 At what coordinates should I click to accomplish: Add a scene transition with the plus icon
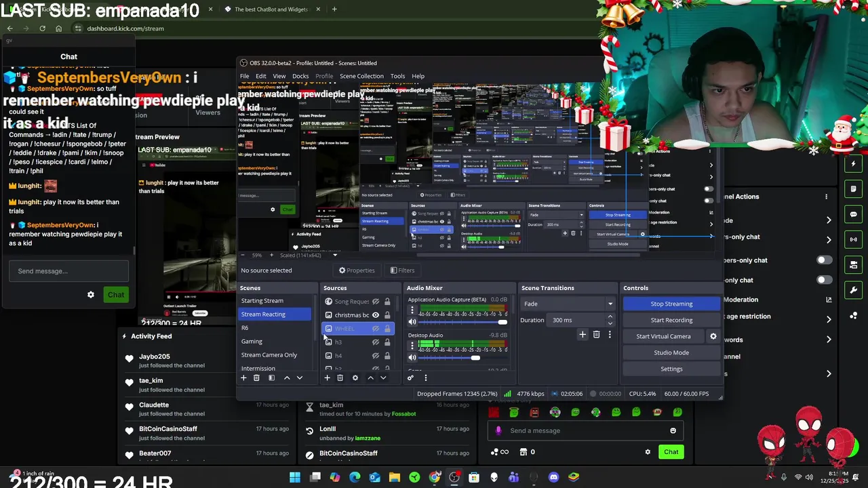tap(583, 334)
